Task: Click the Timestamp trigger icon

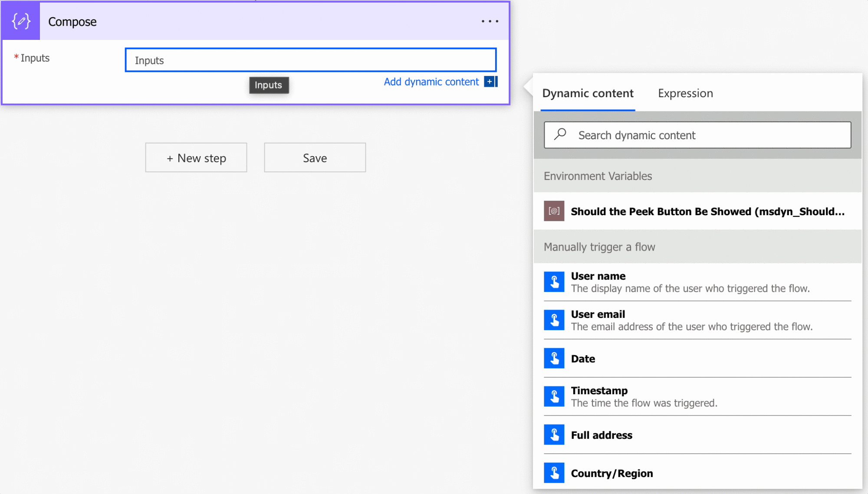Action: (x=554, y=396)
